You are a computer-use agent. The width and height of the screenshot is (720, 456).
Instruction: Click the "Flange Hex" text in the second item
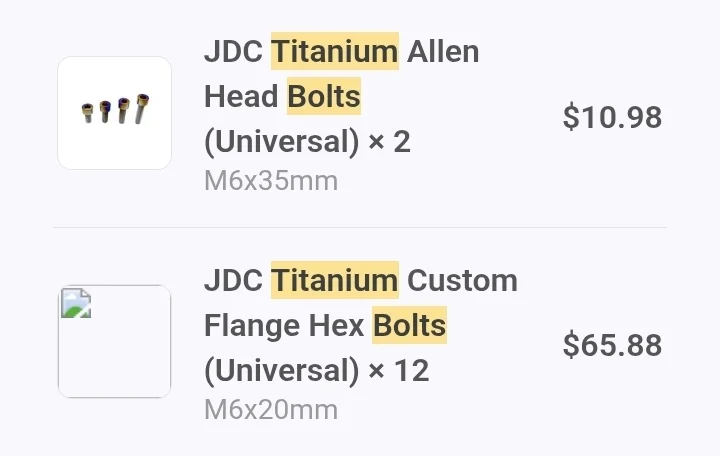coord(284,325)
